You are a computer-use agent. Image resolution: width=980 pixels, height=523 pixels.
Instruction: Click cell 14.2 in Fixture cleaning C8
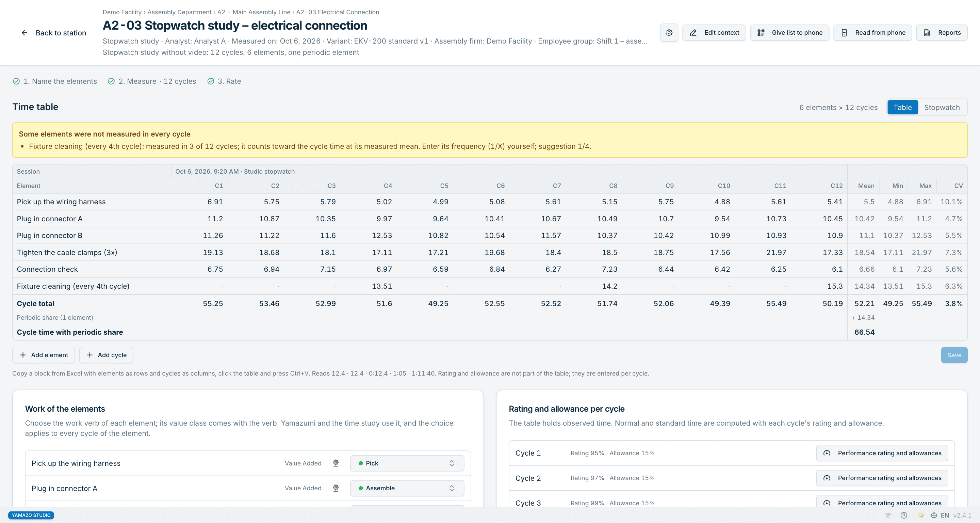point(609,286)
